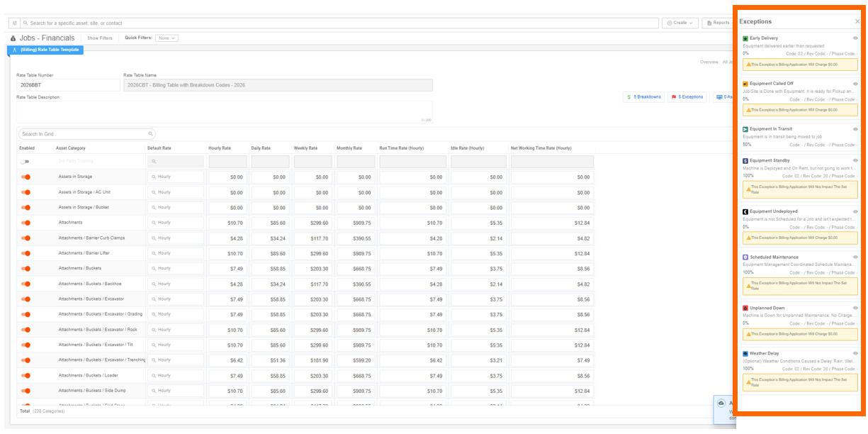868x434 pixels.
Task: Click Daily Rate cell for Attachments / Backhoe row
Action: 271,284
